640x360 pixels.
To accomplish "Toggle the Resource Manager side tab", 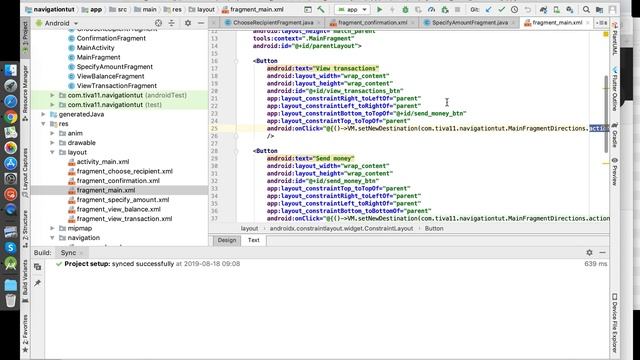I will 25,92.
